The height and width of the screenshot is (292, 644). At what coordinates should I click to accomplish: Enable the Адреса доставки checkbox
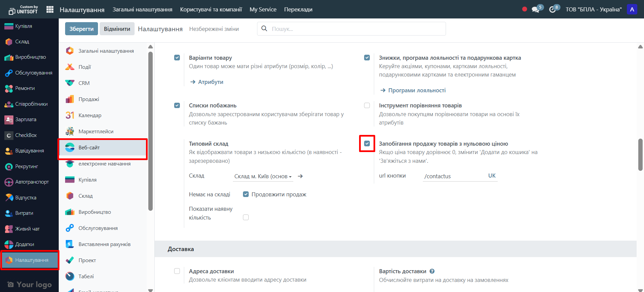tap(177, 271)
